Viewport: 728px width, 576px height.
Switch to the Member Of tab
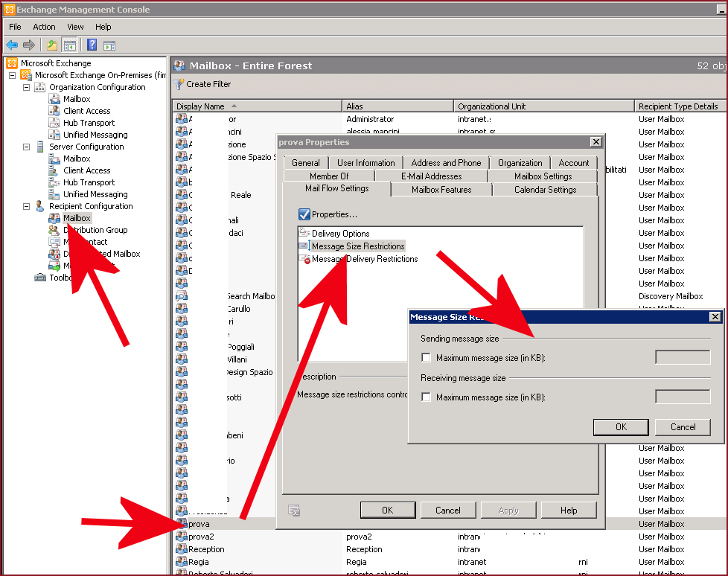tap(329, 176)
